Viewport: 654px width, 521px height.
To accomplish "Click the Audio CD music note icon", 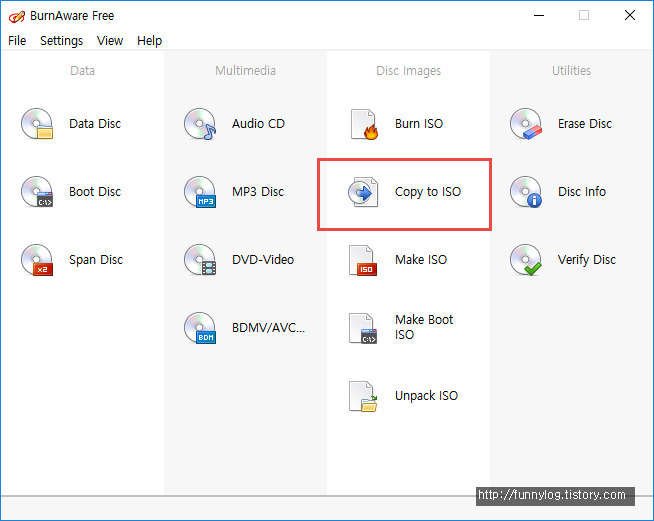I will [200, 123].
